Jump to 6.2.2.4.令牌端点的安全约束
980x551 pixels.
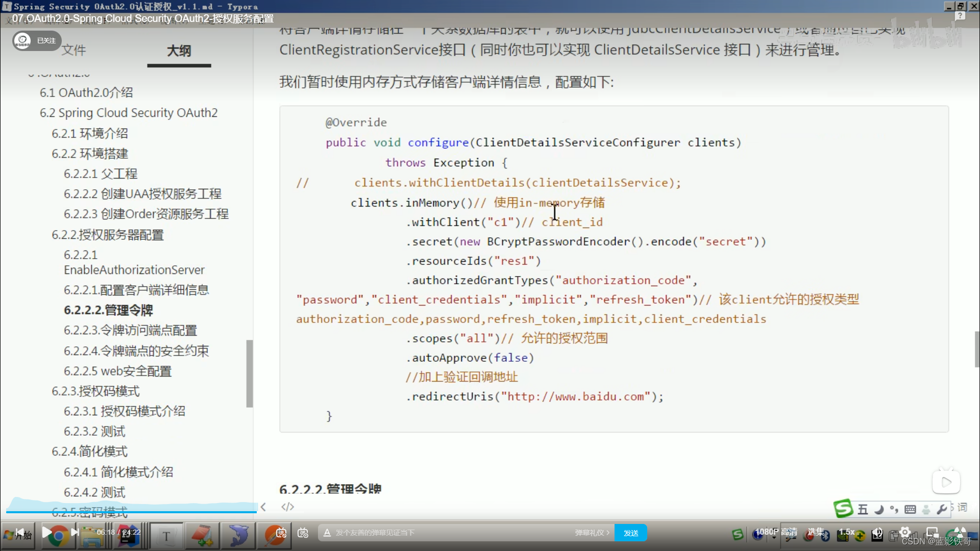pyautogui.click(x=136, y=350)
